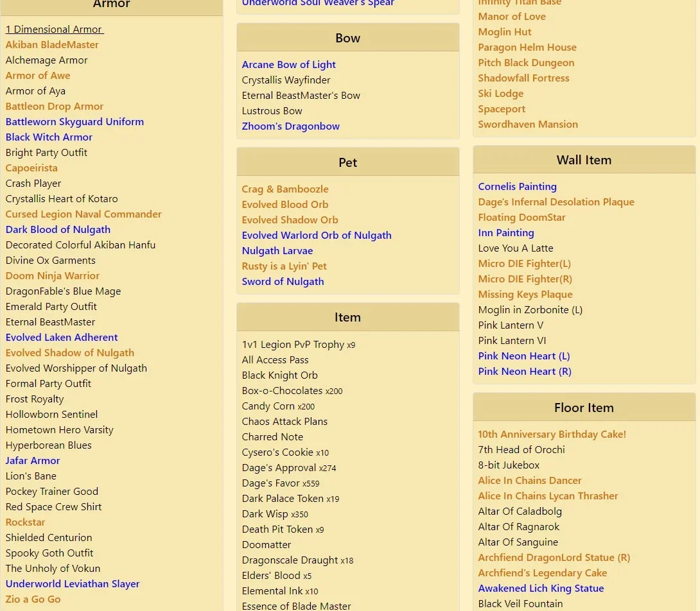Click Archfiend DragonLord Statue (R) link
The width and height of the screenshot is (700, 611).
point(554,558)
